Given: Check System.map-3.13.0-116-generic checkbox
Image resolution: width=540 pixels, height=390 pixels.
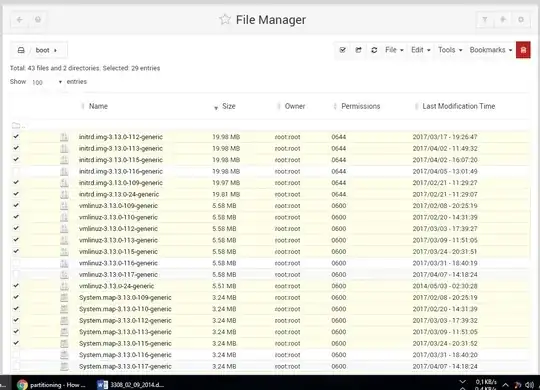Looking at the screenshot, I should click(16, 355).
